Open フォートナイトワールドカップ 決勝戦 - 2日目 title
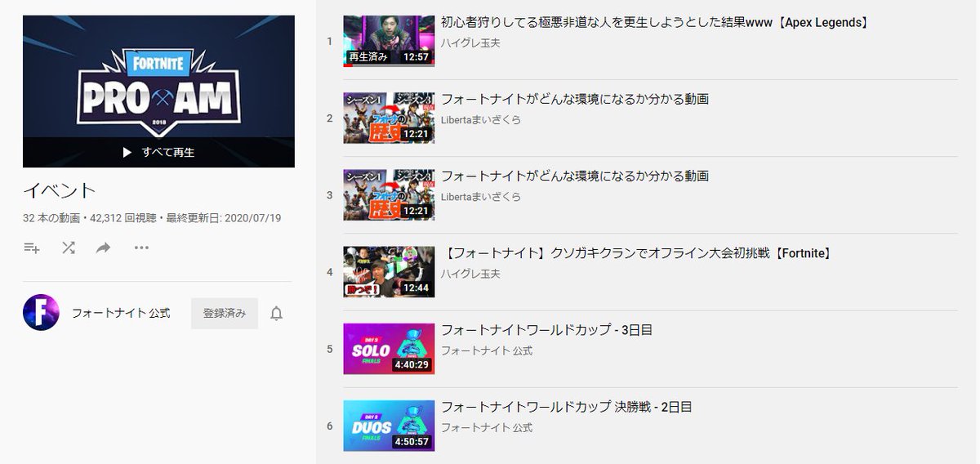 point(567,407)
